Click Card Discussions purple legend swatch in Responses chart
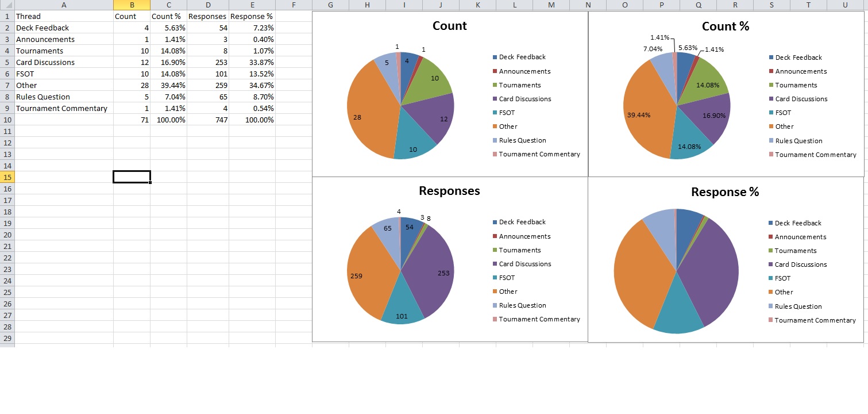The height and width of the screenshot is (414, 868). pyautogui.click(x=495, y=264)
